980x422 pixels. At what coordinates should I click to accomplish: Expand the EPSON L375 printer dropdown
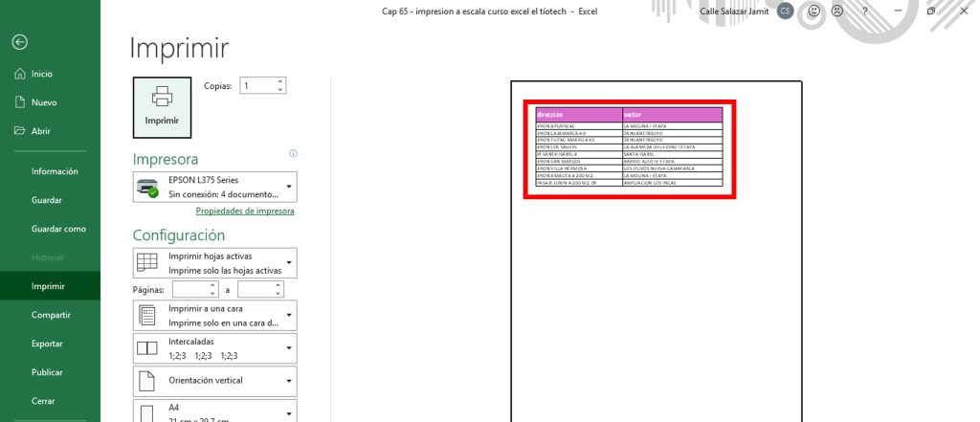coord(215,187)
